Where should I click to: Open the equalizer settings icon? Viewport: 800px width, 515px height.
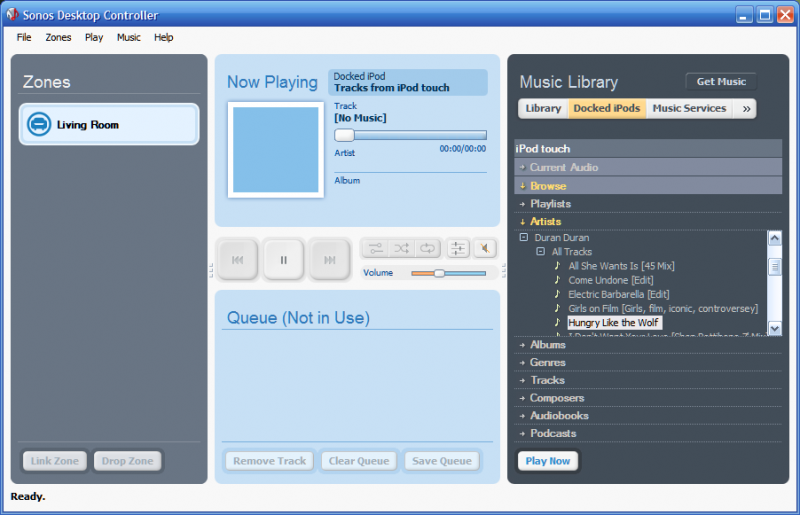coord(458,249)
